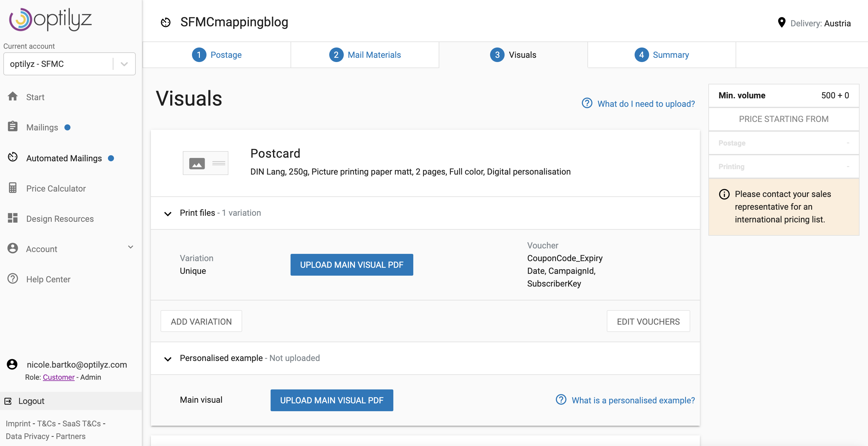Click the Postcard thumbnail image
Image resolution: width=868 pixels, height=446 pixels.
(x=205, y=163)
